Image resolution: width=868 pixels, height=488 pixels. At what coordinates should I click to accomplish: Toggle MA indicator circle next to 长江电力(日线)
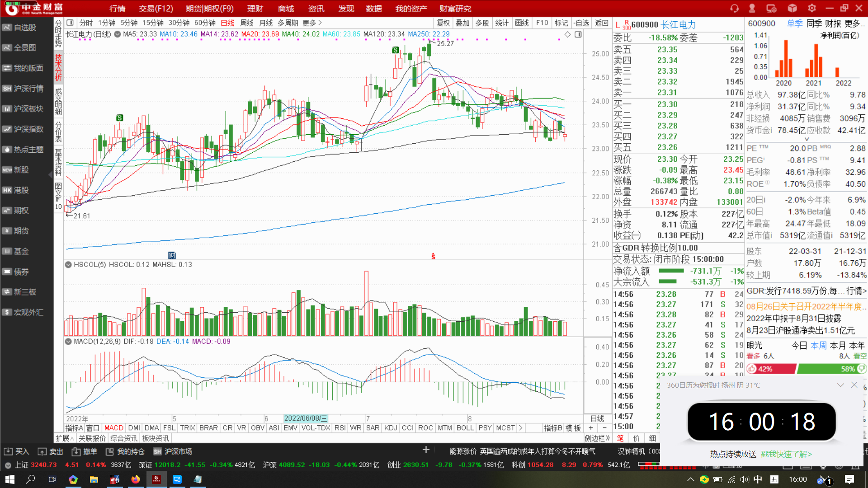click(x=118, y=34)
